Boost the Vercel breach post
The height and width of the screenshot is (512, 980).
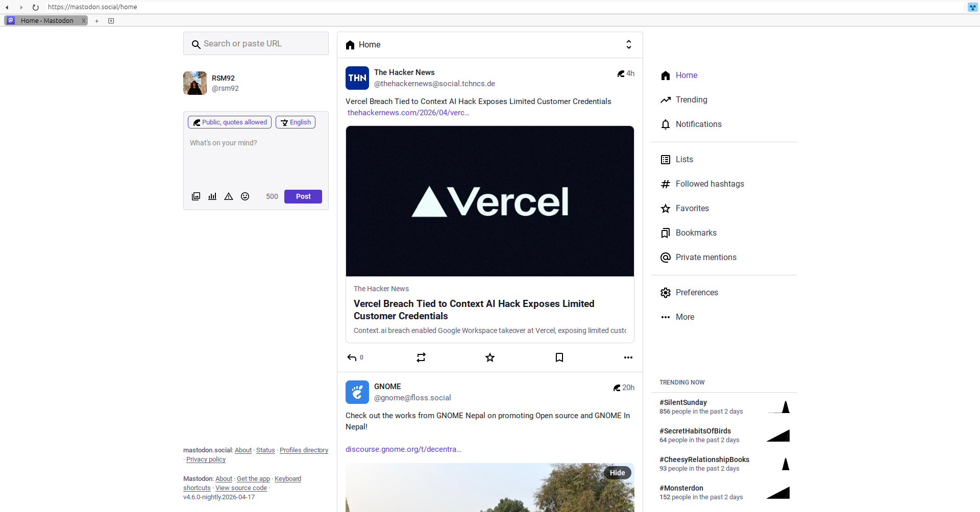point(421,357)
